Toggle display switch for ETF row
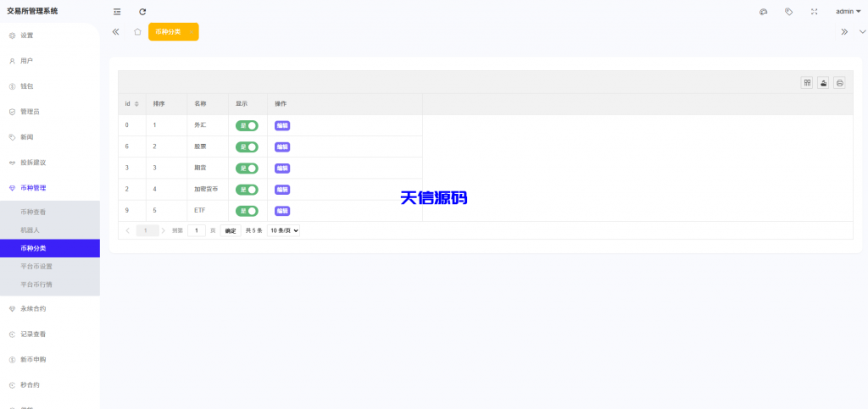The image size is (868, 409). click(247, 211)
